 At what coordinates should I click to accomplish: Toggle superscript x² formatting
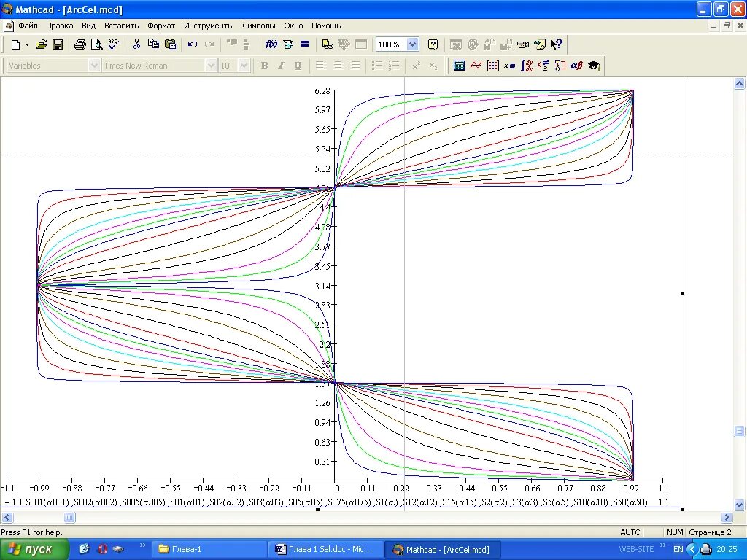pyautogui.click(x=416, y=66)
